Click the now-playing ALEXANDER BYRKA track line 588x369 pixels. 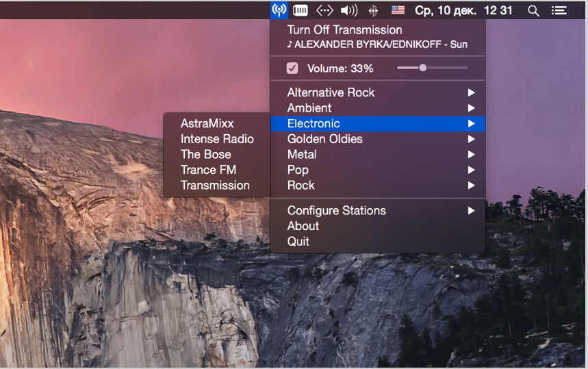coord(378,44)
